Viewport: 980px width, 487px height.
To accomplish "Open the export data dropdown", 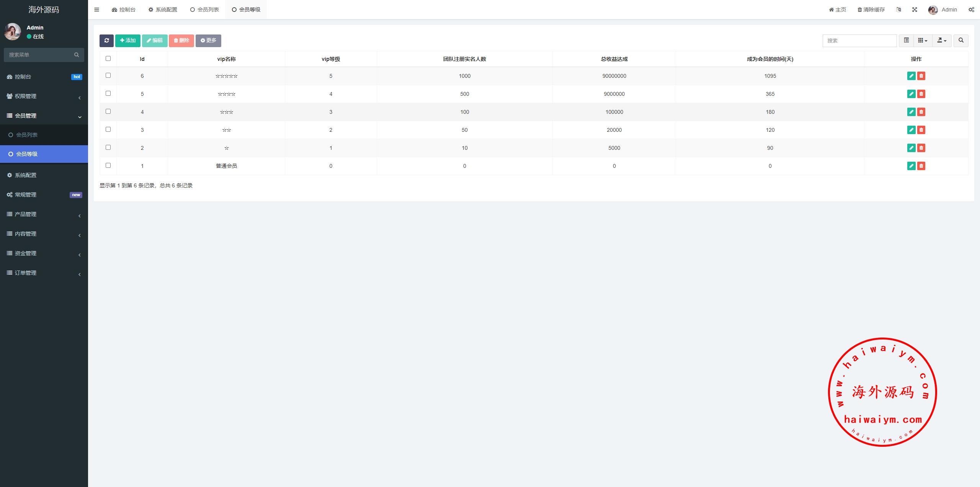I will 942,41.
